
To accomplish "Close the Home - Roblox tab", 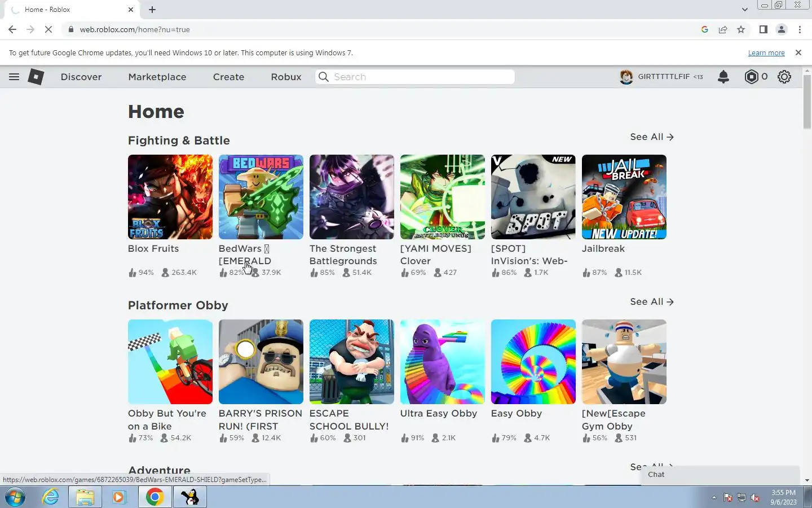I will coord(131,10).
